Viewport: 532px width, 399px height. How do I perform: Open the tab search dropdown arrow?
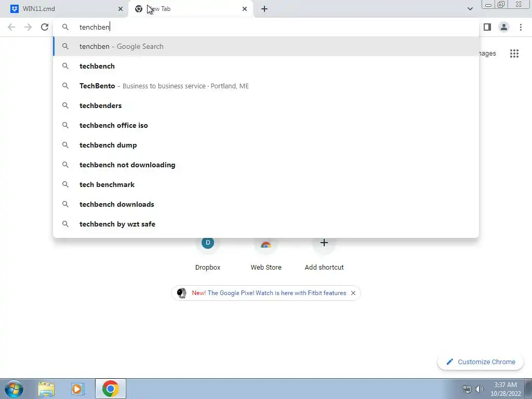pyautogui.click(x=470, y=9)
